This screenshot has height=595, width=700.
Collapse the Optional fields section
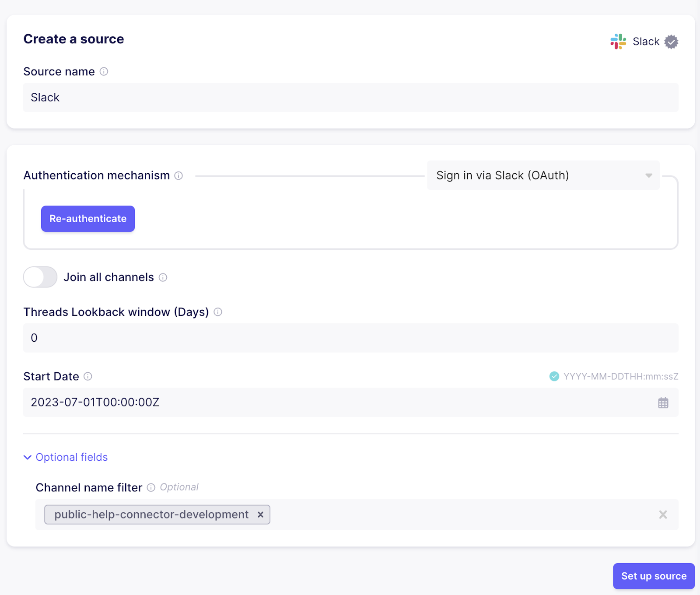click(x=66, y=457)
